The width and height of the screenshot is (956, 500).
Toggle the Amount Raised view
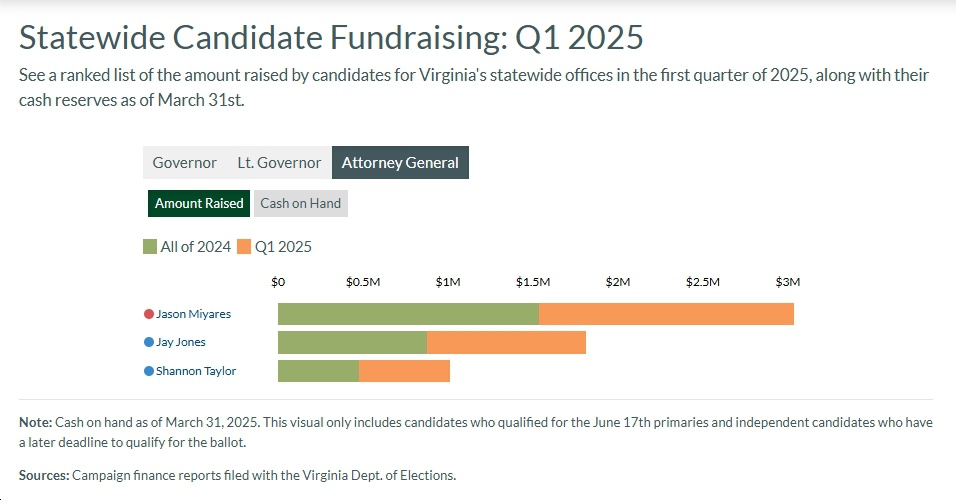[x=199, y=203]
